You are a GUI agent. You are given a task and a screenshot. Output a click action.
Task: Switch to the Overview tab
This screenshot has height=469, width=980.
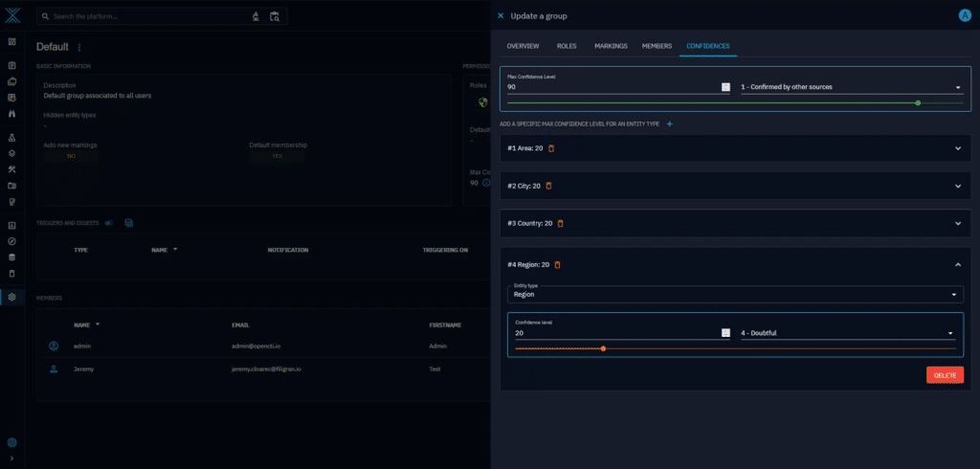point(523,46)
